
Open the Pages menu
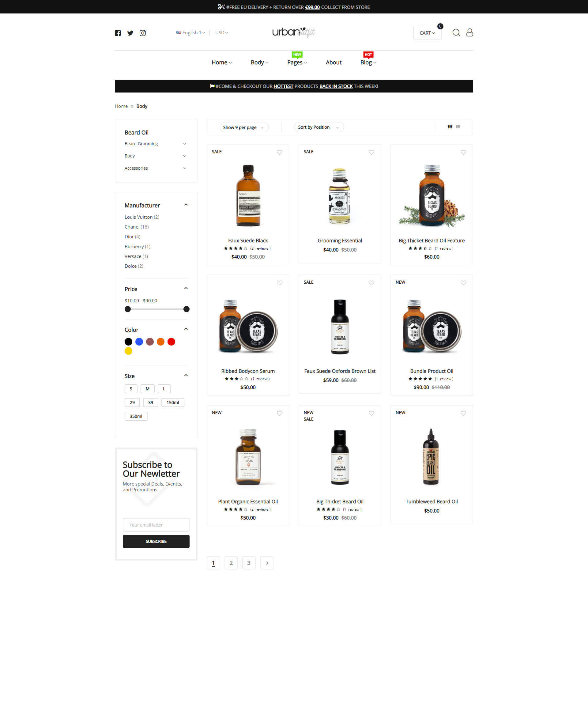[x=297, y=62]
